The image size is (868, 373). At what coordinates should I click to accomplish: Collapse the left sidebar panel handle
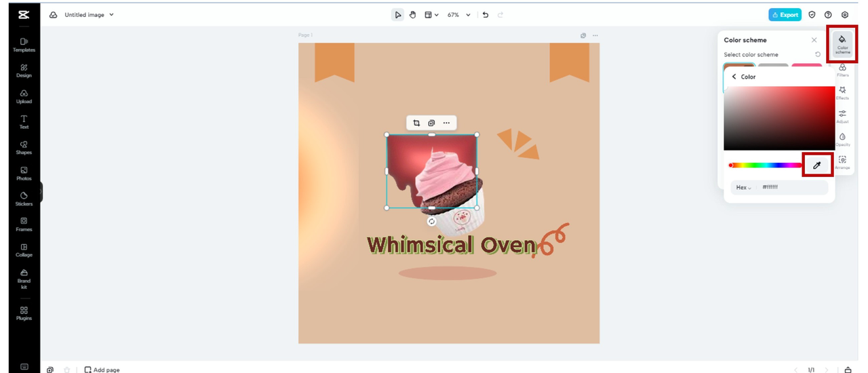pyautogui.click(x=41, y=192)
